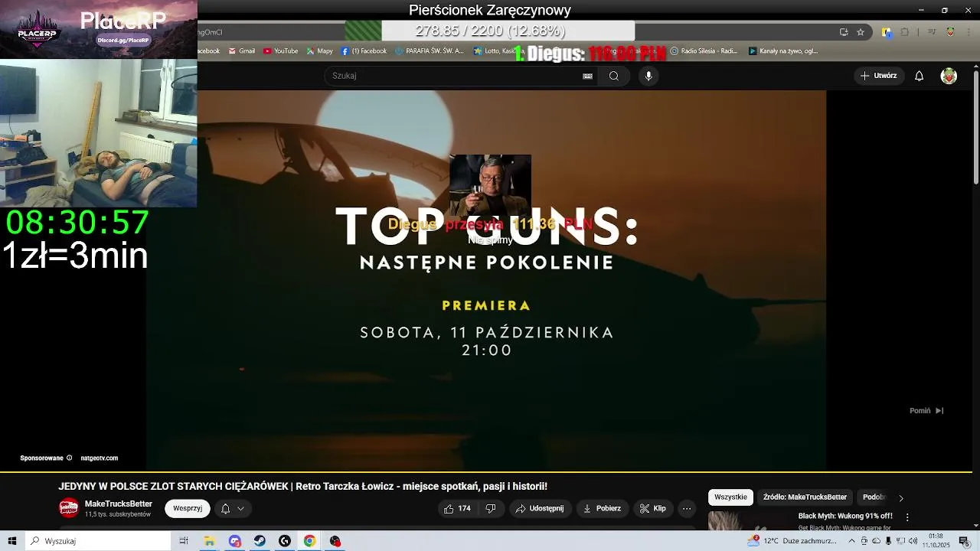Switch to Google Chrome on the taskbar
The height and width of the screenshot is (551, 980).
click(x=309, y=541)
